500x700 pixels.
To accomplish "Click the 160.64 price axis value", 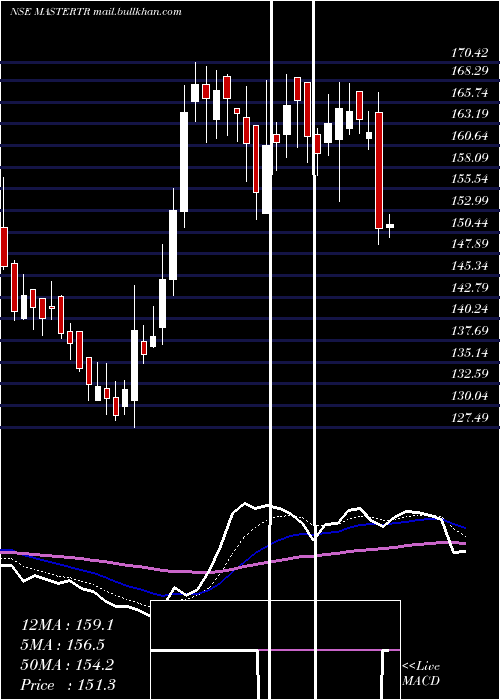I will tap(470, 136).
